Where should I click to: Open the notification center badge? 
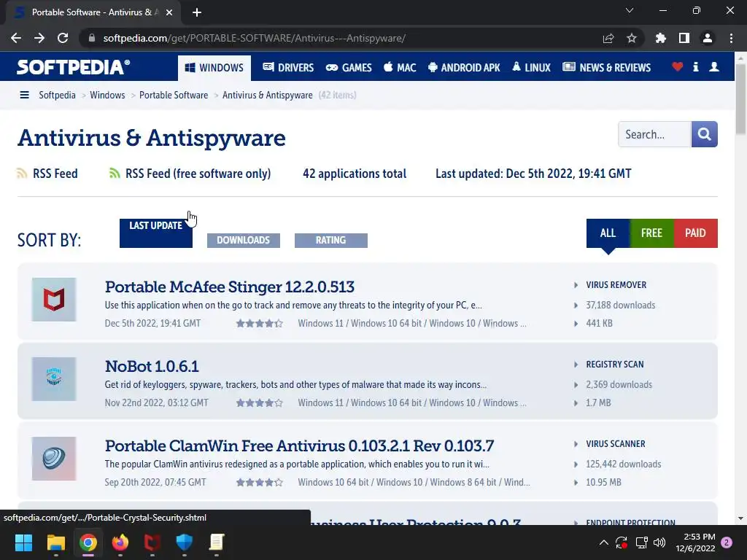tap(727, 542)
